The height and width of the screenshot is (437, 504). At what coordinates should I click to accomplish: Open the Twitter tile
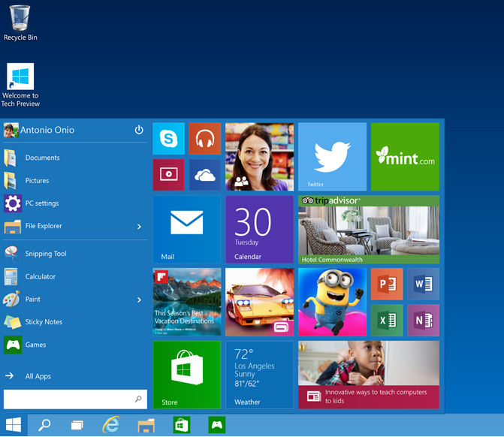coord(332,156)
